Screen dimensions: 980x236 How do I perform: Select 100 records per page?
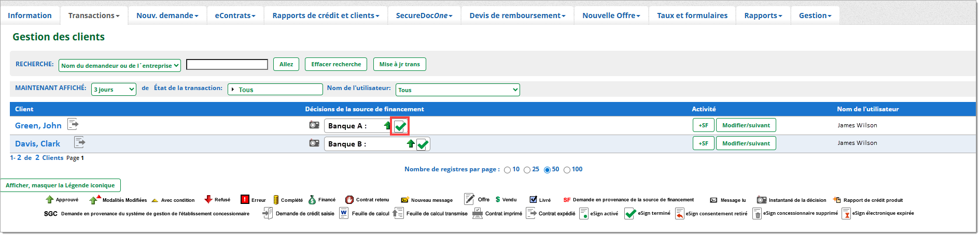click(567, 170)
